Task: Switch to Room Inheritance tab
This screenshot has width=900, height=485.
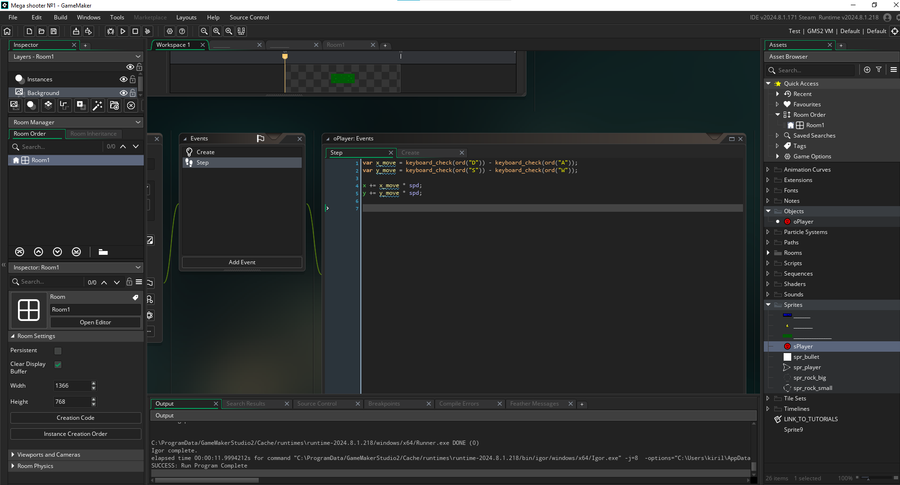Action: pos(93,134)
